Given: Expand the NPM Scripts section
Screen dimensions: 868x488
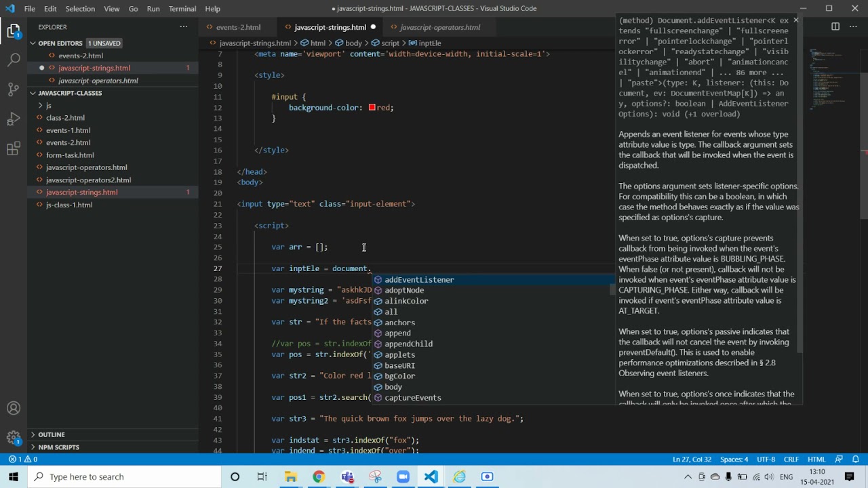Looking at the screenshot, I should 58,447.
